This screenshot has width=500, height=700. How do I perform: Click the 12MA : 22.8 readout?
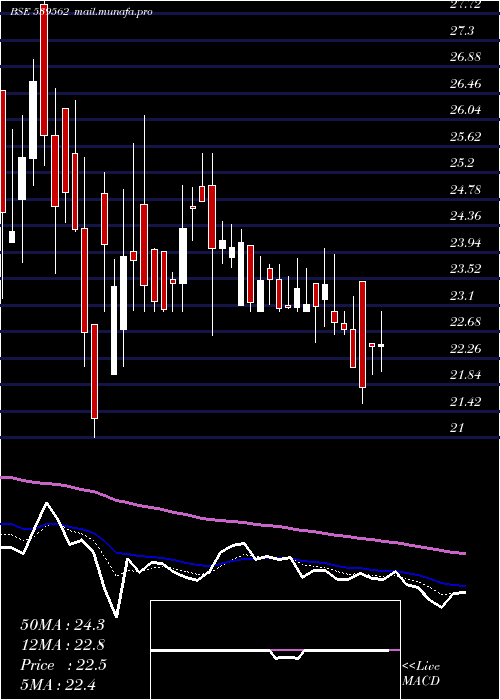[x=62, y=645]
